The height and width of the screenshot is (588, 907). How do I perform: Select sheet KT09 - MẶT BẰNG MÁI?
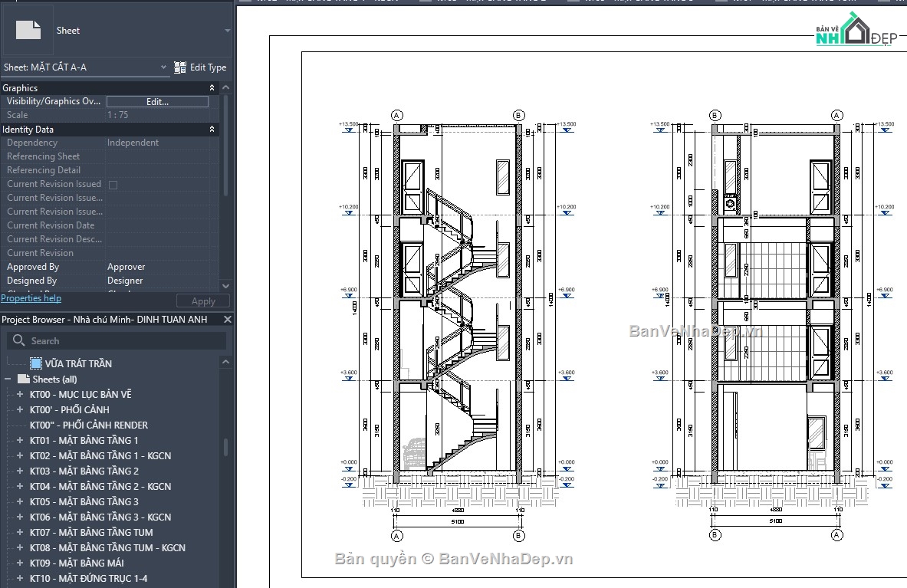77,563
